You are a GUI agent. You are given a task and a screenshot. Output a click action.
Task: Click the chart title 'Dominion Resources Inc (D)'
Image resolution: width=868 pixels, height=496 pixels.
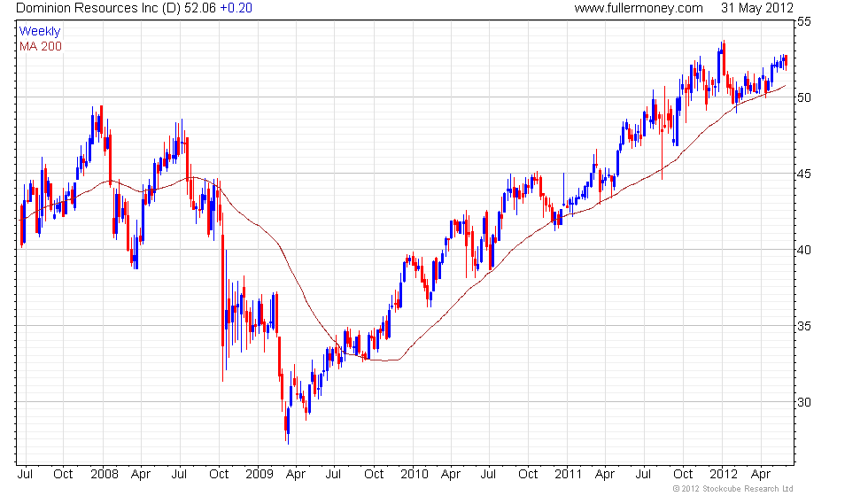point(98,8)
